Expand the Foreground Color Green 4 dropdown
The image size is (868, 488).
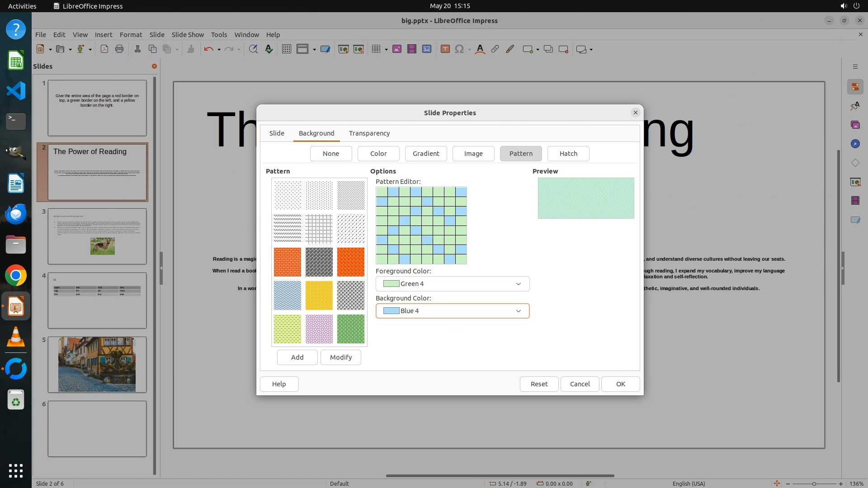[519, 284]
